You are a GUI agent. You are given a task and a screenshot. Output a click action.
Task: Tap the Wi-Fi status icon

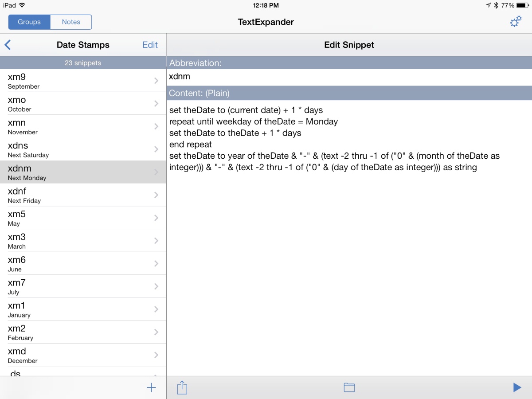pyautogui.click(x=22, y=5)
